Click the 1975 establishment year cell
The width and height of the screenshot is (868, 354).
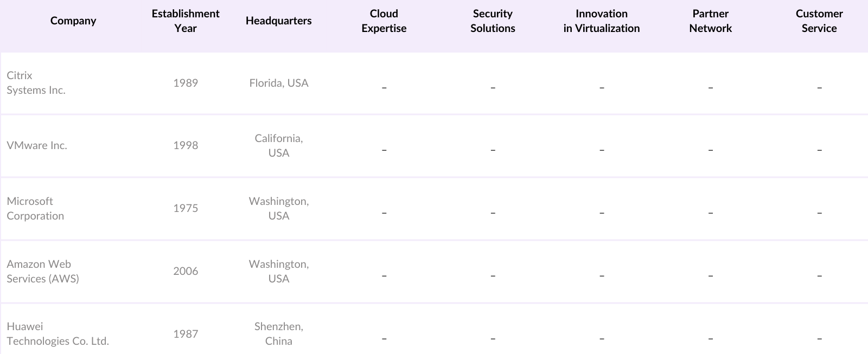pos(186,208)
